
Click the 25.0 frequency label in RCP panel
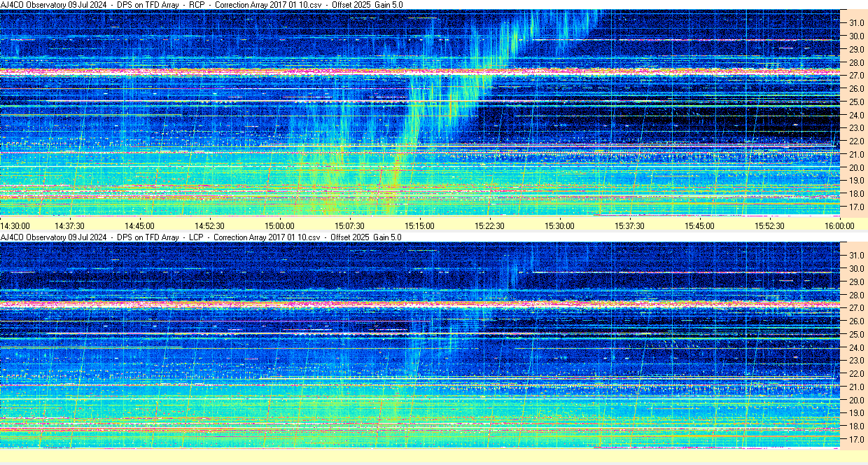[857, 102]
